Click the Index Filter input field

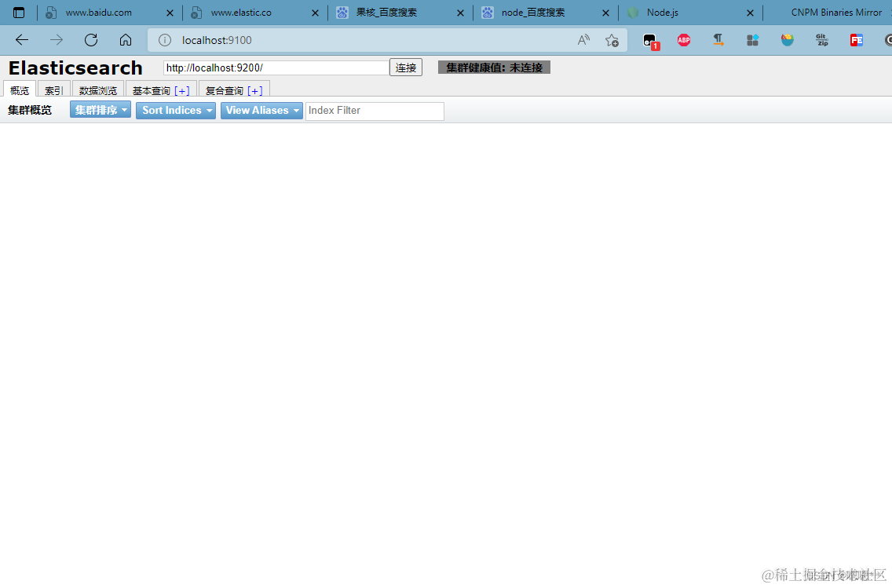click(375, 111)
